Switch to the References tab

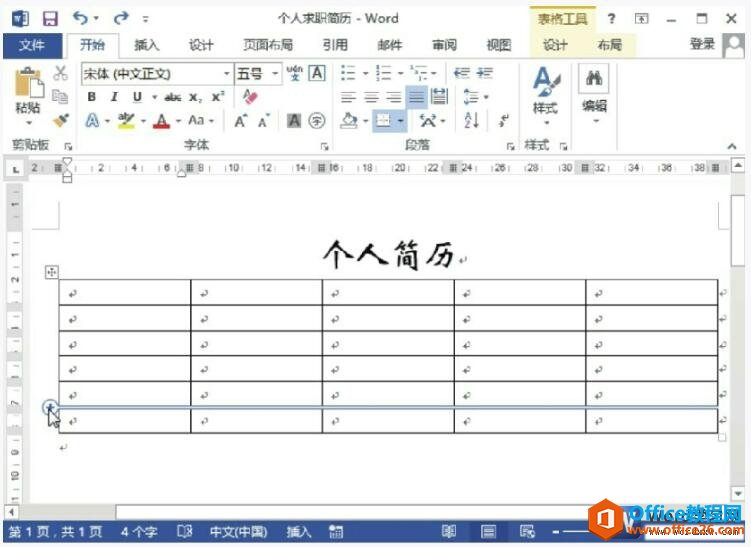pos(335,46)
